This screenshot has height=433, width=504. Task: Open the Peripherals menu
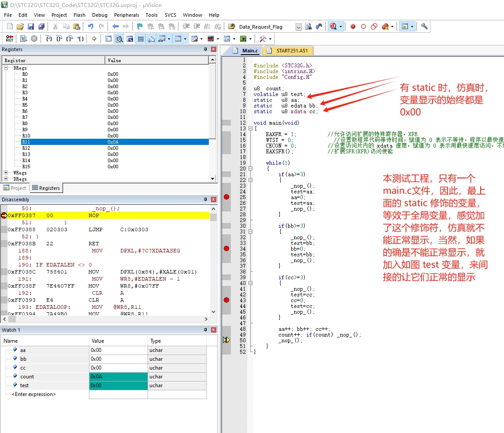(126, 15)
